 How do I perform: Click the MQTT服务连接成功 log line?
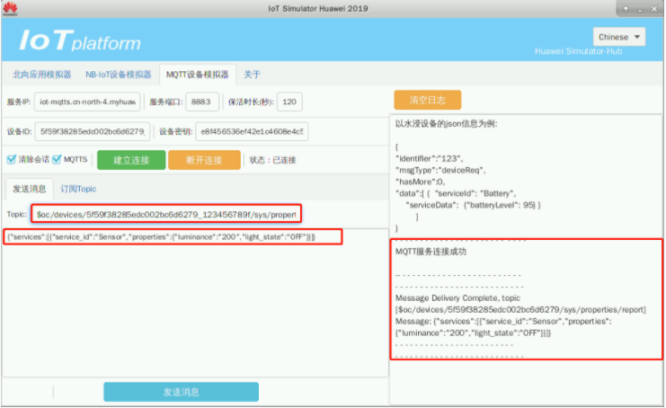431,252
